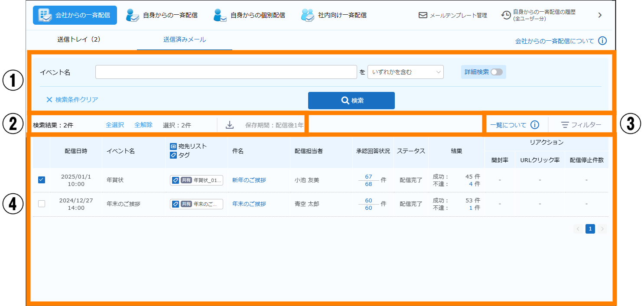Switch to the 送信トレイ（2） tab
Image resolution: width=644 pixels, height=306 pixels.
click(x=79, y=39)
